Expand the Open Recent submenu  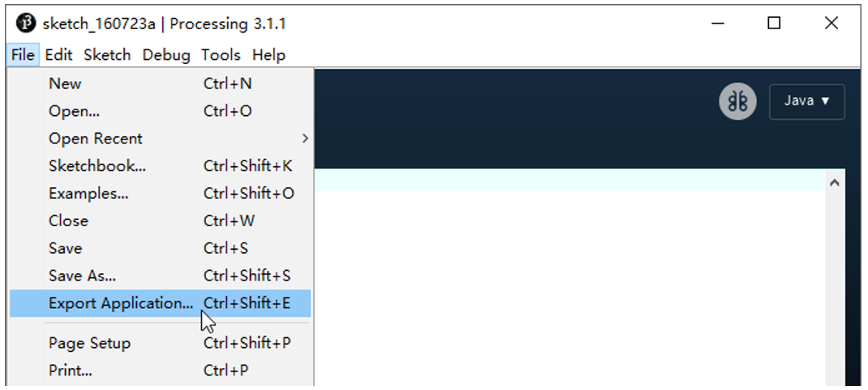pos(160,139)
